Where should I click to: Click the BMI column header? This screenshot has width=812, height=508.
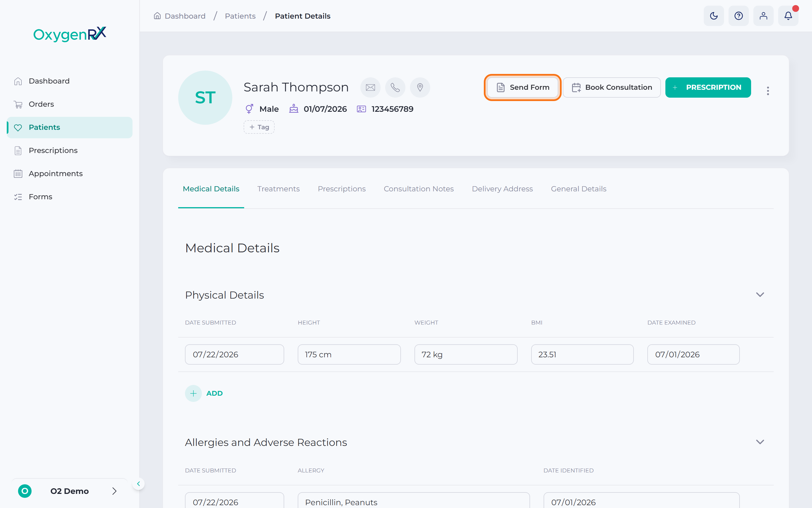(x=537, y=323)
